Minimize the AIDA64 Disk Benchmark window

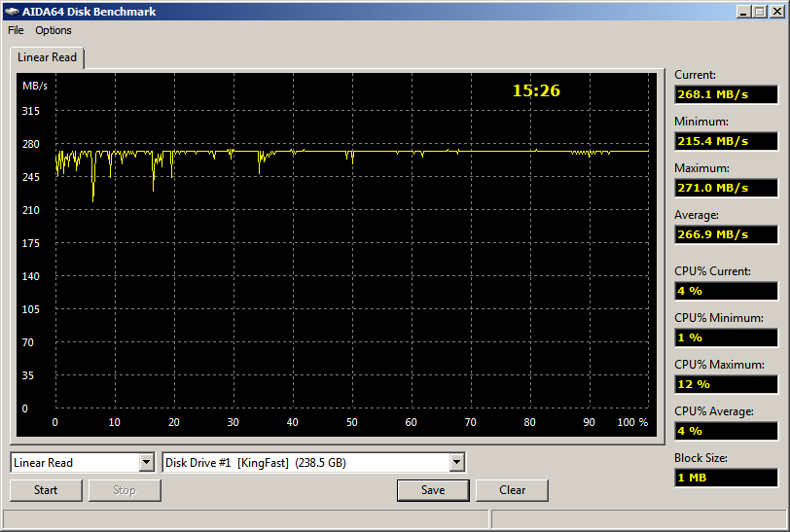tap(743, 11)
